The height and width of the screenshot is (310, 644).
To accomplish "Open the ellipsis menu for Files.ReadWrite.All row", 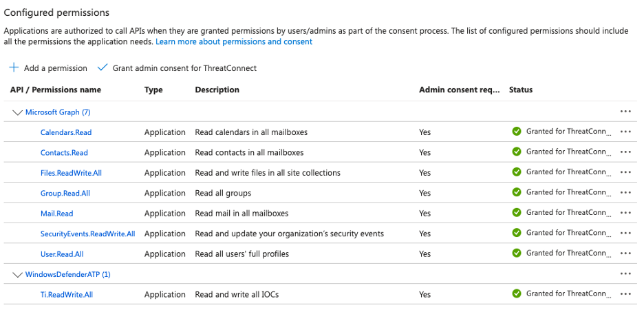I will click(625, 172).
